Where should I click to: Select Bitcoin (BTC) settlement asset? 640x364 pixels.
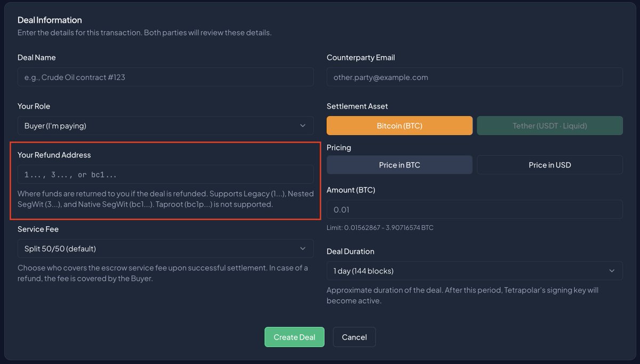[x=399, y=126]
